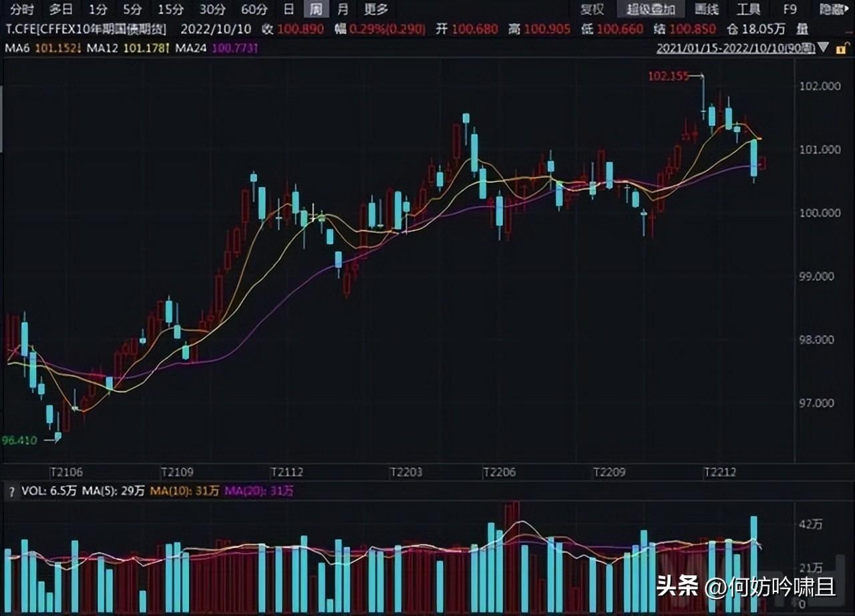Open the 更多 more periods menu
The image size is (855, 616).
tap(376, 9)
